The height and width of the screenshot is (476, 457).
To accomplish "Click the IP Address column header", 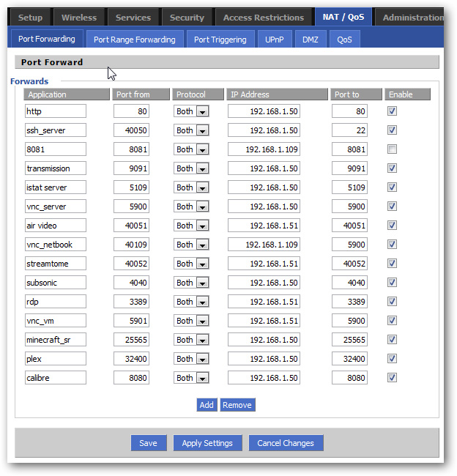I will click(x=278, y=94).
